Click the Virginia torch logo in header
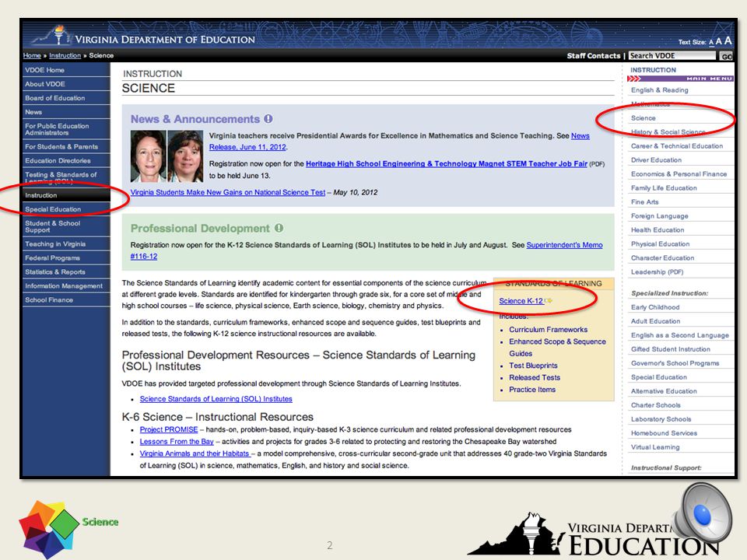Screen dimensions: 747x560 [x=58, y=35]
